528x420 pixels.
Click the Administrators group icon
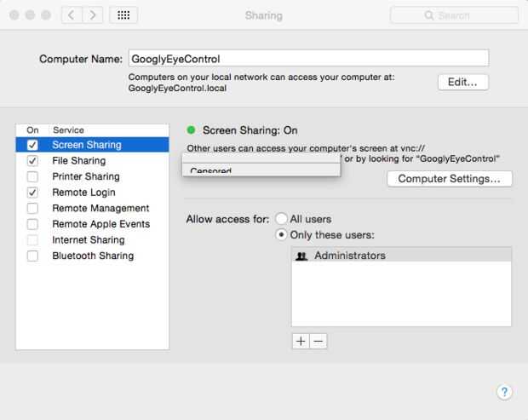[301, 256]
